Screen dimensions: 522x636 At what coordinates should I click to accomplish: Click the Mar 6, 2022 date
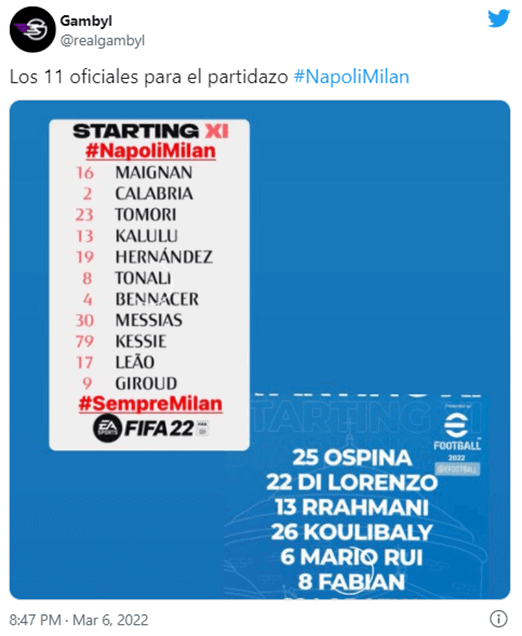point(110,620)
